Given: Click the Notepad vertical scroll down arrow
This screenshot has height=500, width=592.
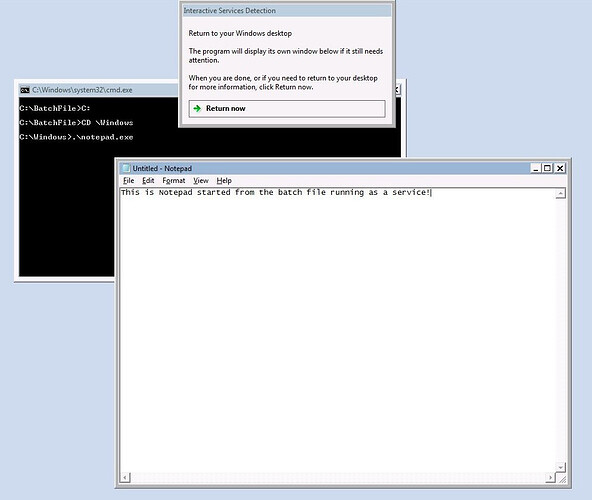Looking at the screenshot, I should (x=561, y=468).
